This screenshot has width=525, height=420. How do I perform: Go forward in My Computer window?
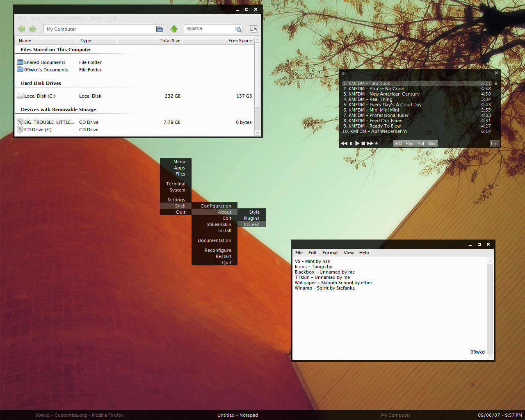point(33,29)
